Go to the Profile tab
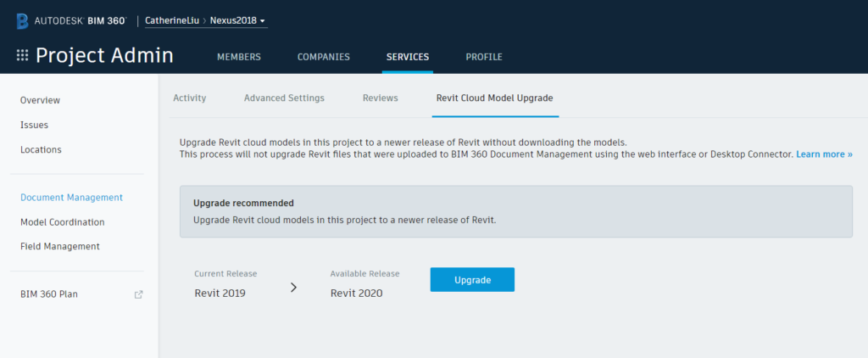Image resolution: width=868 pixels, height=358 pixels. [484, 57]
